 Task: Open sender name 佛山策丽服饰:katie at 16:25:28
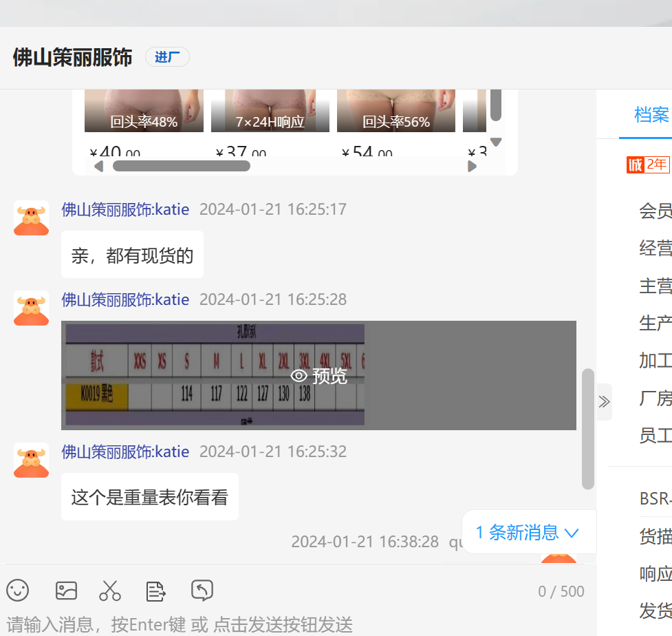pos(125,299)
